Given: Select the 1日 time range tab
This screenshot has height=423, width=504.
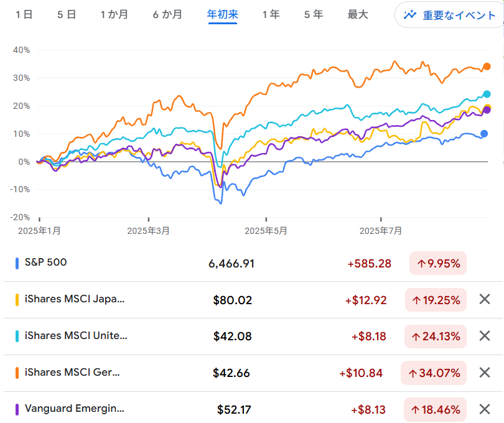Looking at the screenshot, I should [x=24, y=14].
